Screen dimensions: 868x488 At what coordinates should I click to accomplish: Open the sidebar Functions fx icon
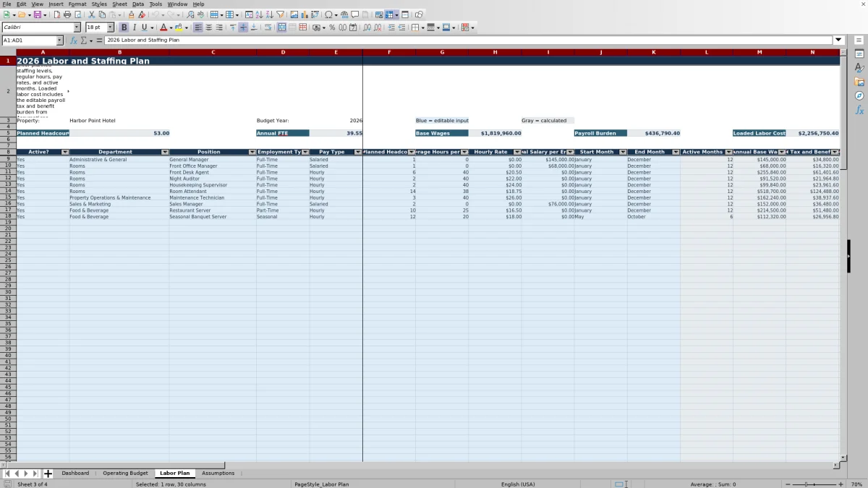859,110
